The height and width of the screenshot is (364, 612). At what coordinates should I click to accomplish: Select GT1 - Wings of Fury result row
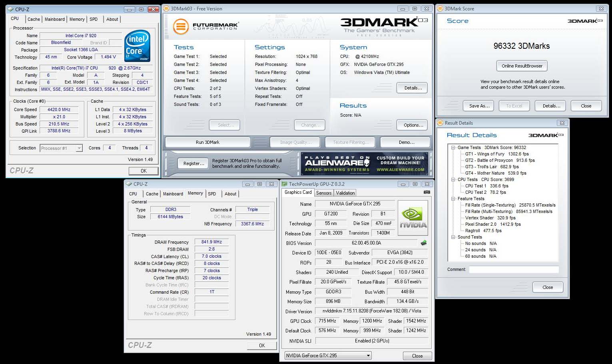tap(496, 154)
